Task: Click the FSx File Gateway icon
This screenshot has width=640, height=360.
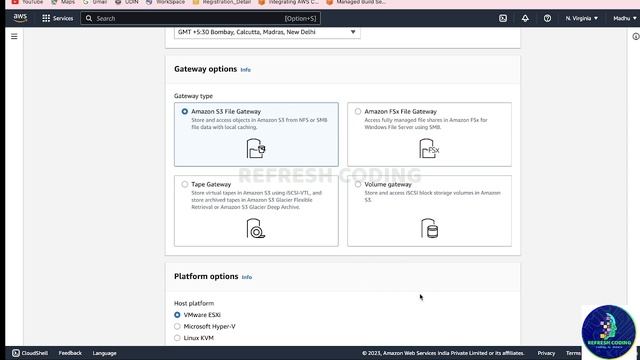Action: coord(429,149)
